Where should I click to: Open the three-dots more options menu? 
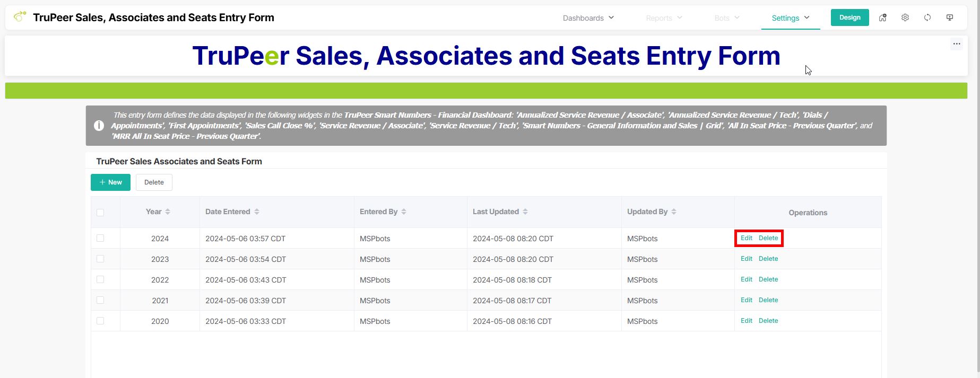pos(957,44)
